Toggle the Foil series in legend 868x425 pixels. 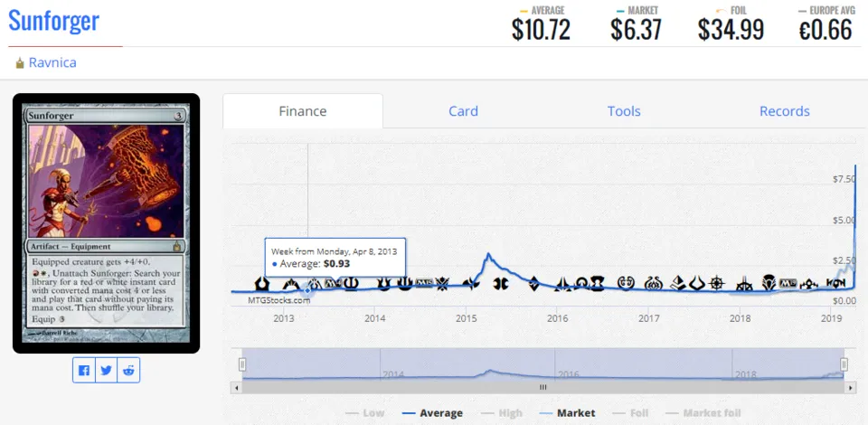coord(631,413)
